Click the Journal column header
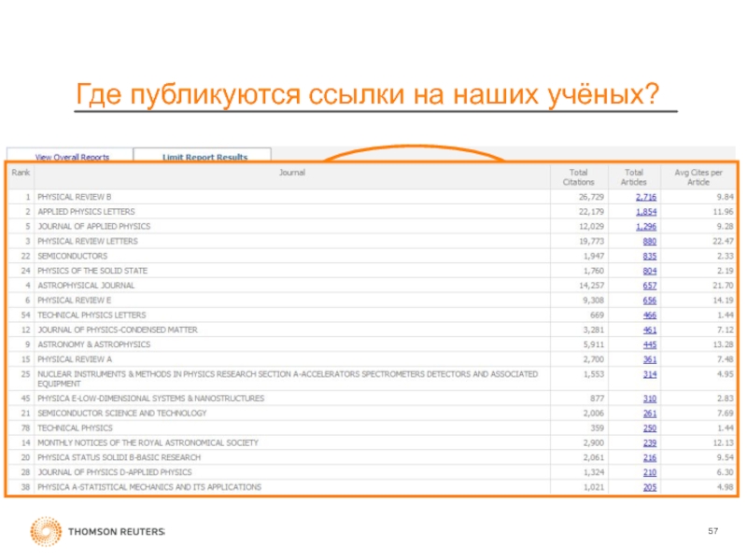 tap(292, 173)
